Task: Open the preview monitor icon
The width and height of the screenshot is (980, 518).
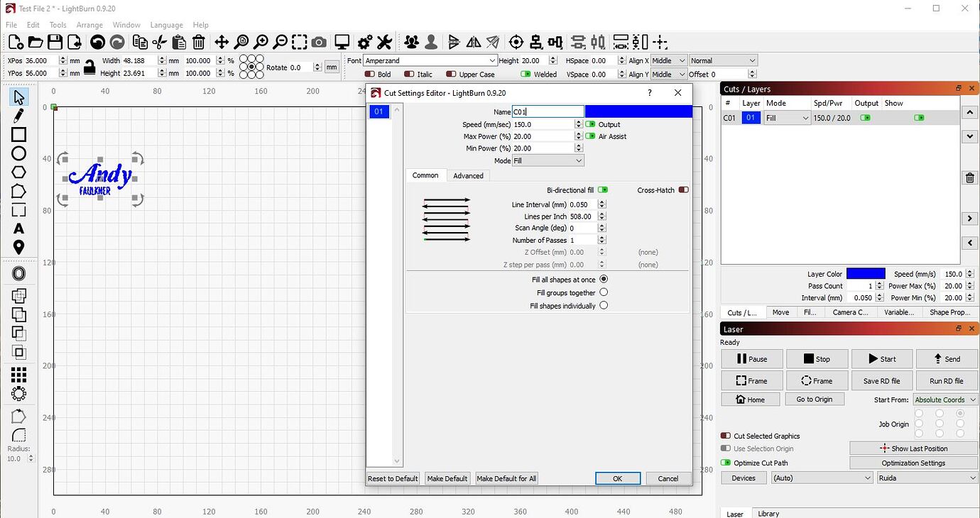Action: pos(342,42)
